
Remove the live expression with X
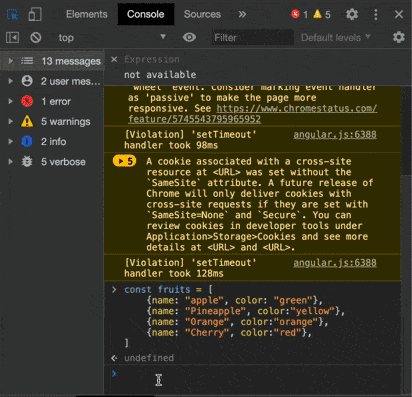tap(114, 59)
